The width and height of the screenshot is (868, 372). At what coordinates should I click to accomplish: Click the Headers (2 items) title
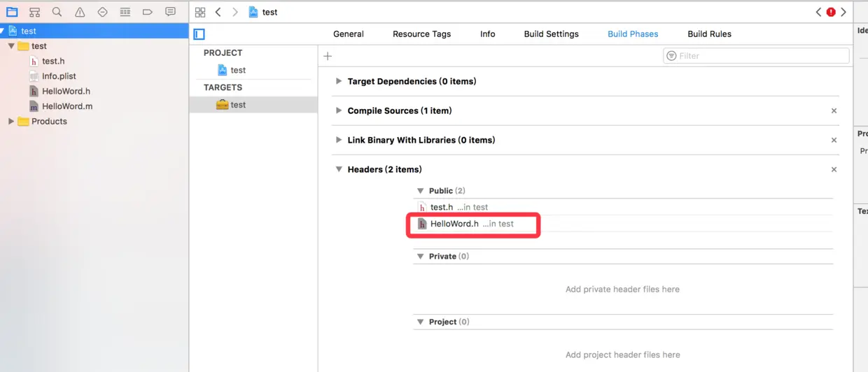click(x=384, y=169)
